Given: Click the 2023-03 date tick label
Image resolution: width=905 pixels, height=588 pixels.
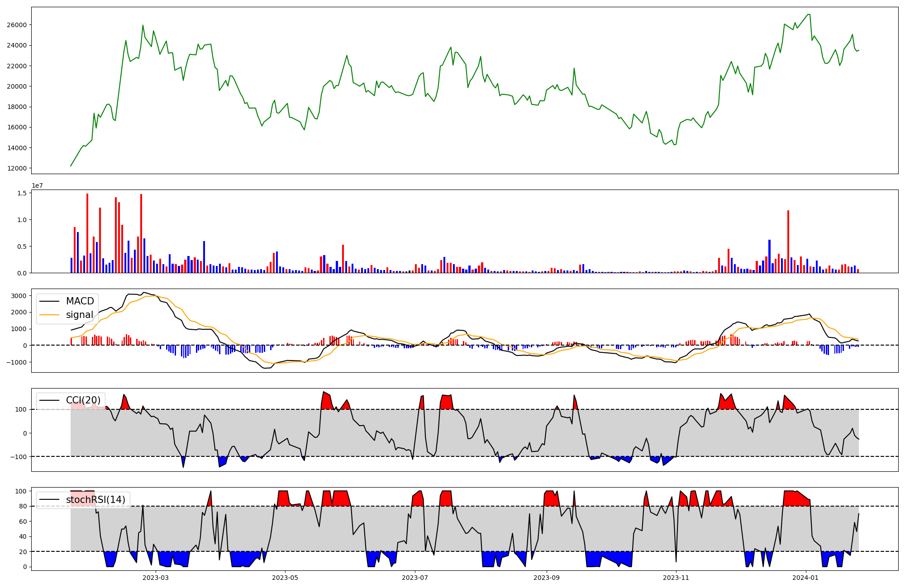Looking at the screenshot, I should pos(155,578).
